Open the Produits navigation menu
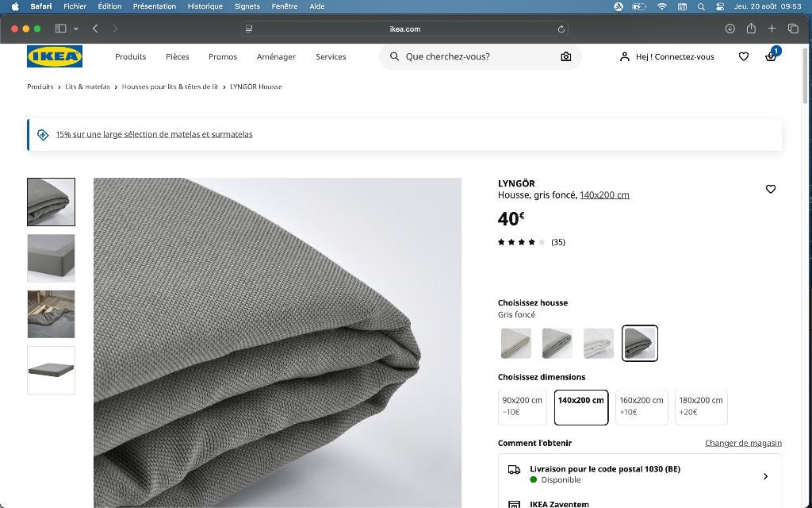812x508 pixels. pyautogui.click(x=131, y=56)
